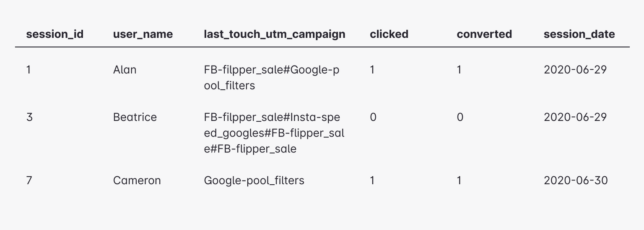Click the session_id column header
The image size is (644, 230).
pyautogui.click(x=55, y=34)
